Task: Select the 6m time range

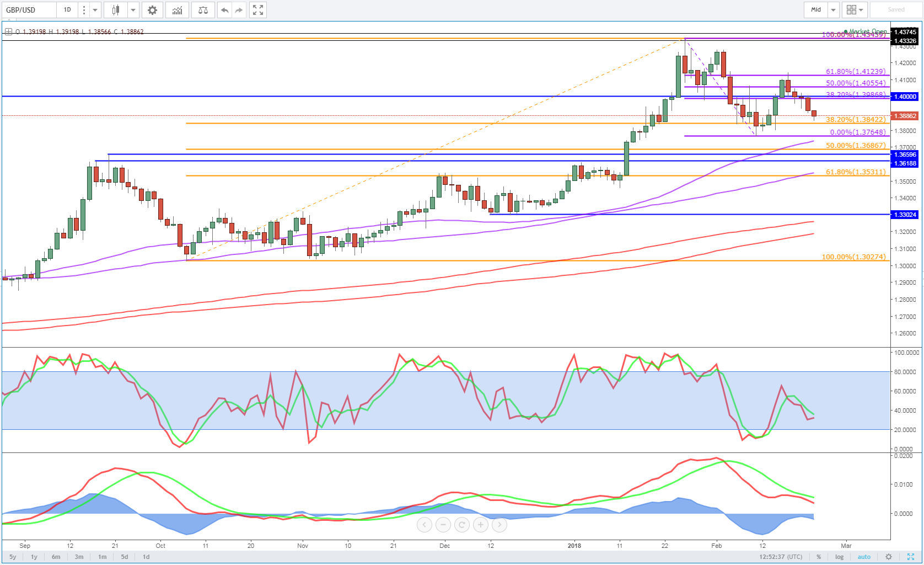Action: click(x=56, y=557)
